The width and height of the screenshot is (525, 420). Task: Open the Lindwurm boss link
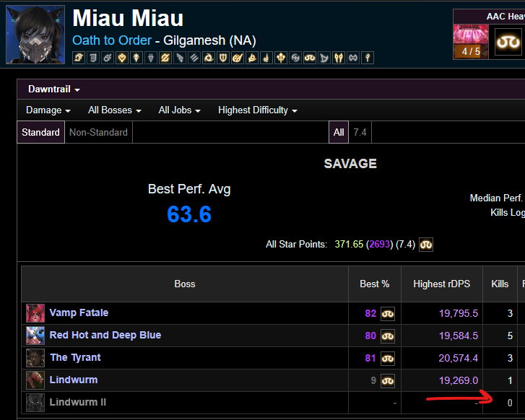pos(74,380)
